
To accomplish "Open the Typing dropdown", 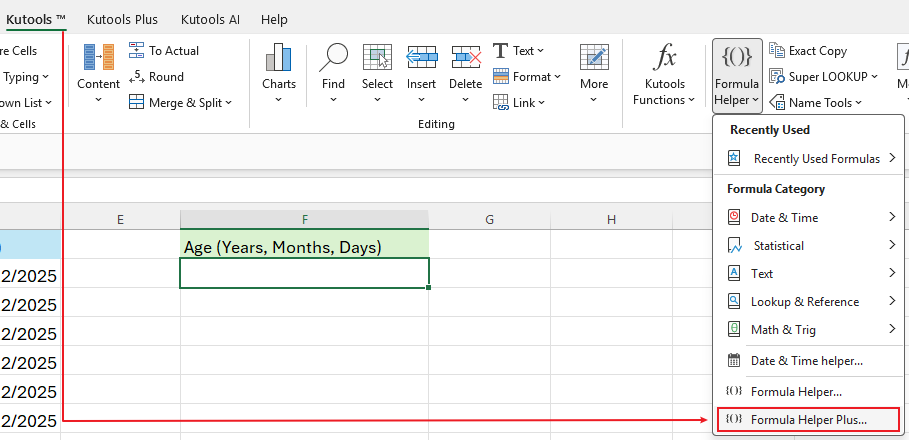I will click(x=27, y=77).
